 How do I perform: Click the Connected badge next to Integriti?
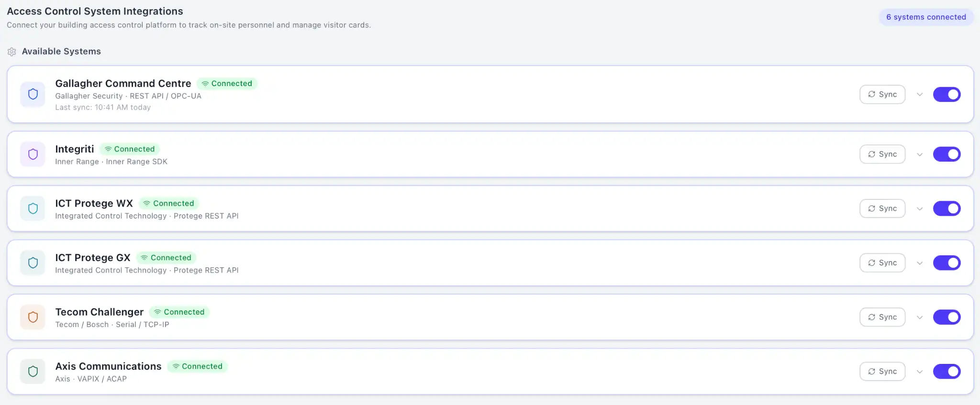[x=130, y=149]
